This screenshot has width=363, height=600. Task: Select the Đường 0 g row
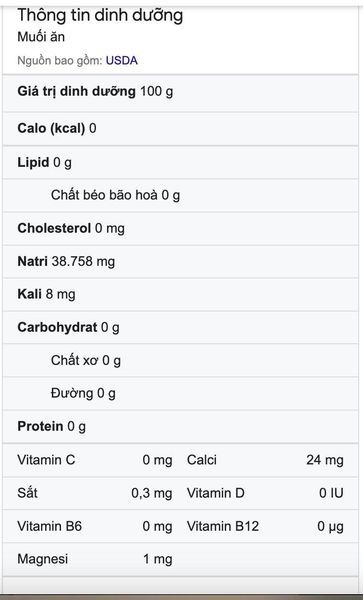tap(180, 393)
